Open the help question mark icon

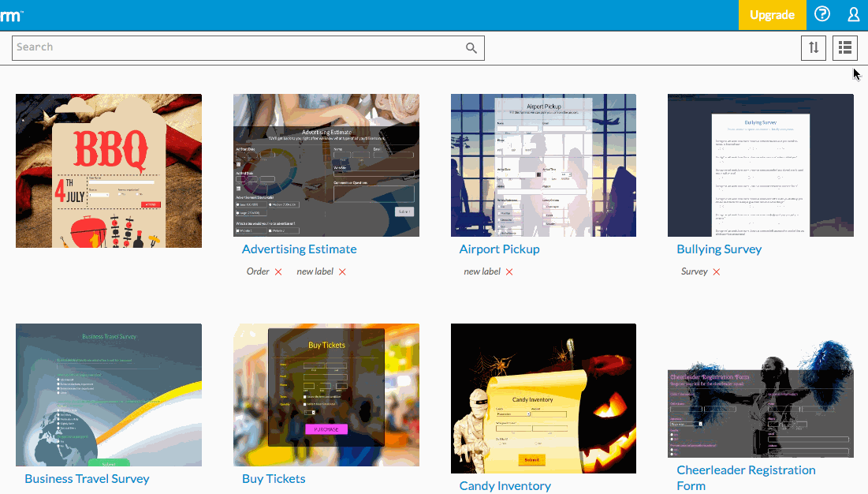(x=822, y=14)
